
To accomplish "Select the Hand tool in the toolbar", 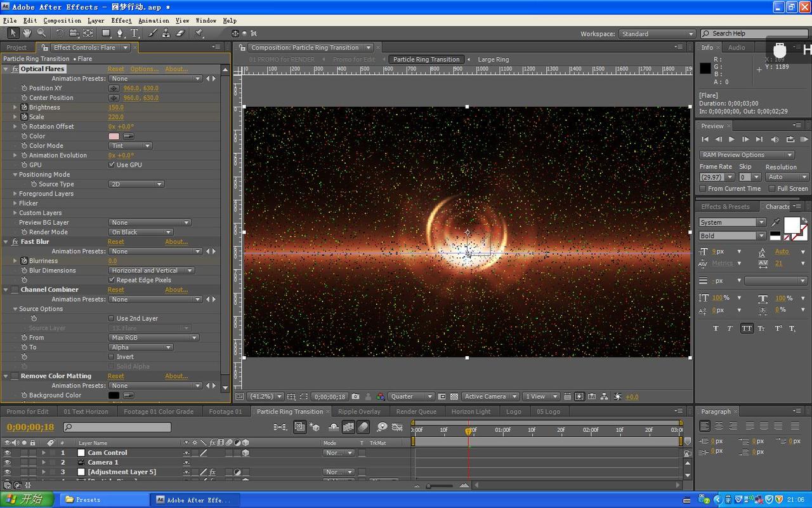I will click(x=27, y=33).
